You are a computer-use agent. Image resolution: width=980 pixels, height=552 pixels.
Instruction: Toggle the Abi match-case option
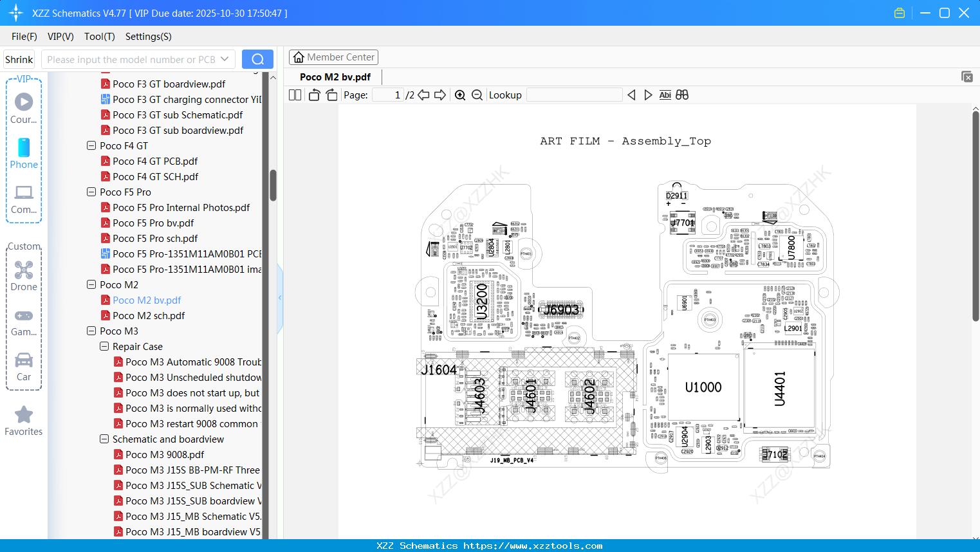(x=665, y=95)
